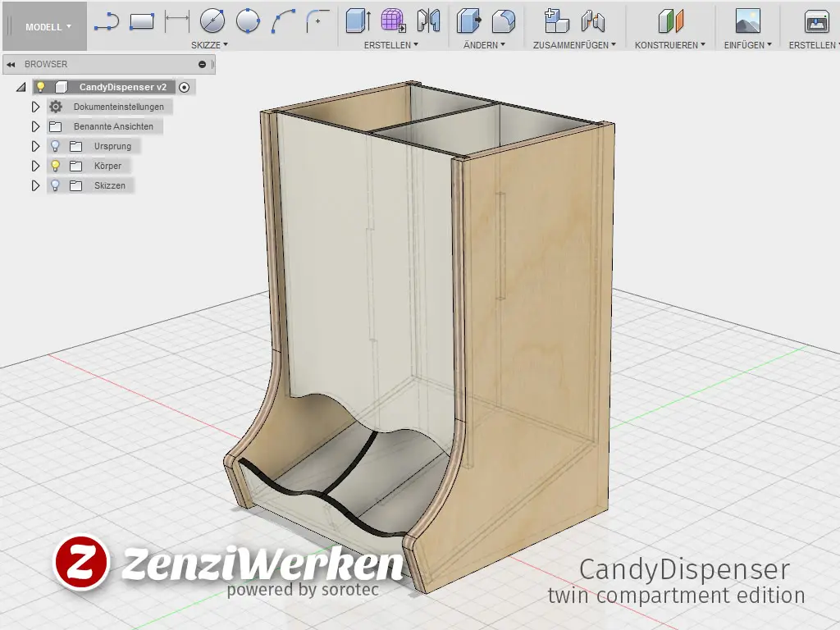Collapse the CandyDispenser v2 root node
The height and width of the screenshot is (630, 840).
[x=21, y=87]
